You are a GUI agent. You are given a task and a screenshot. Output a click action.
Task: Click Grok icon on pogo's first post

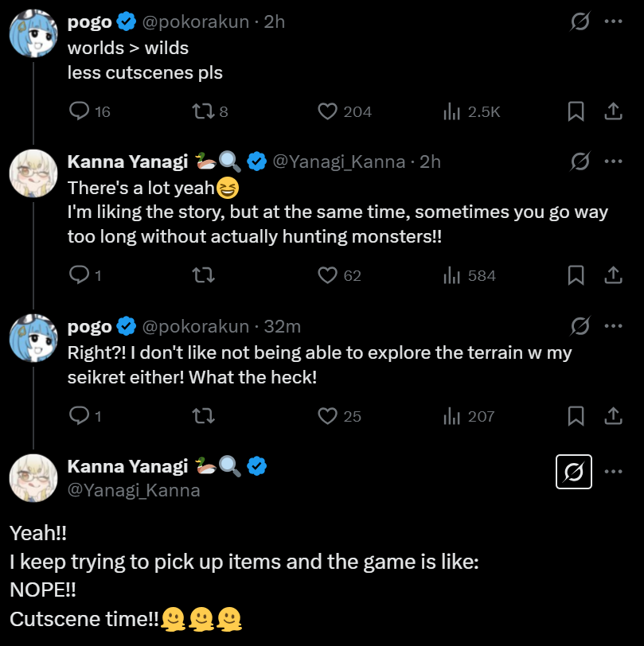[580, 21]
